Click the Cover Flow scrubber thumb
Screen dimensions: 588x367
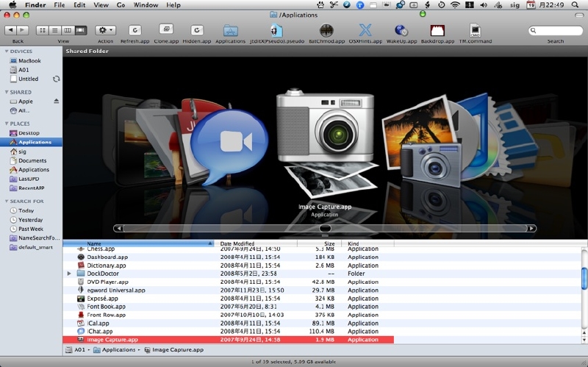click(x=325, y=228)
